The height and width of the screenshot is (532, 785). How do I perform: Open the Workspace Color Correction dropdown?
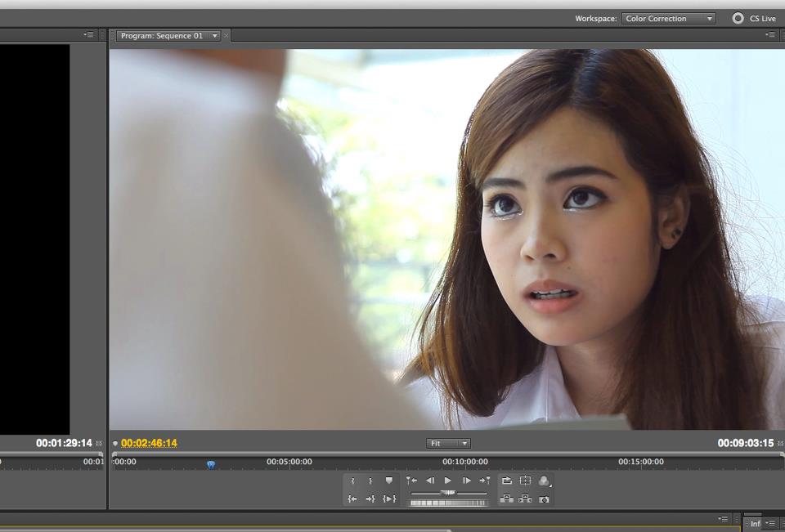[668, 19]
